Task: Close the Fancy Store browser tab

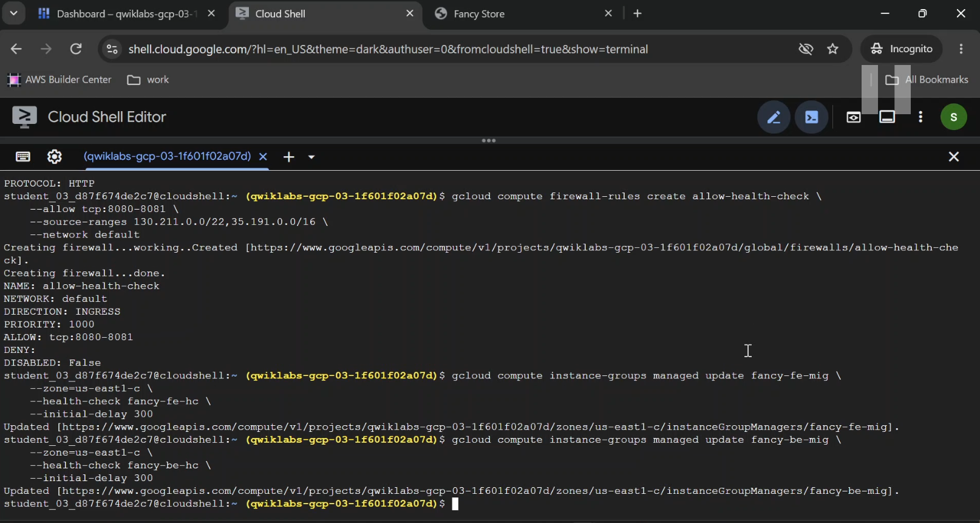Action: pyautogui.click(x=608, y=13)
